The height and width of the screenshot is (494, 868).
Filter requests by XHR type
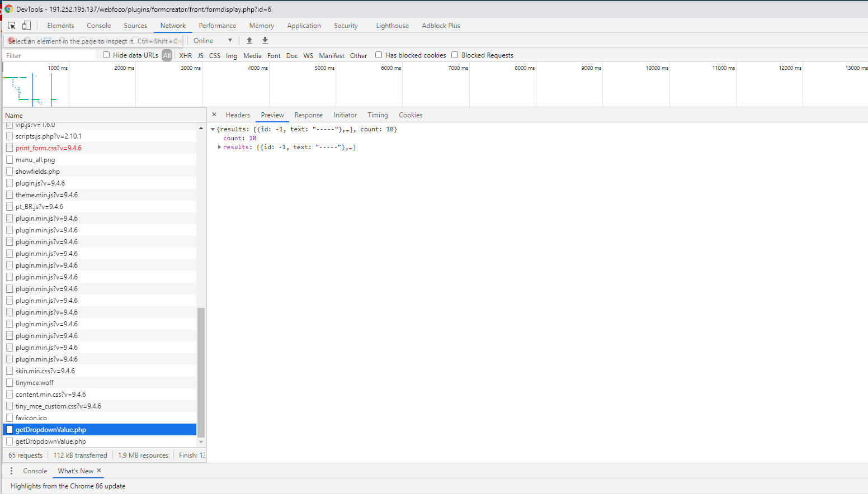tap(185, 55)
